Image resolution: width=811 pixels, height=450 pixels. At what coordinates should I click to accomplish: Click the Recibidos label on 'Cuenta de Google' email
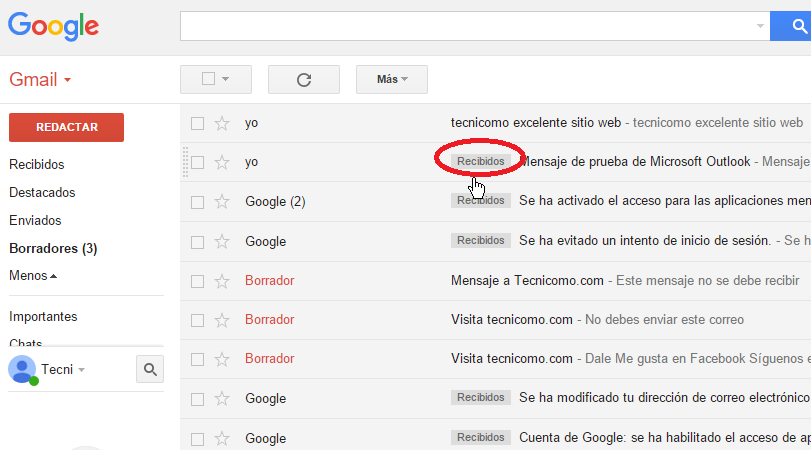coord(480,438)
